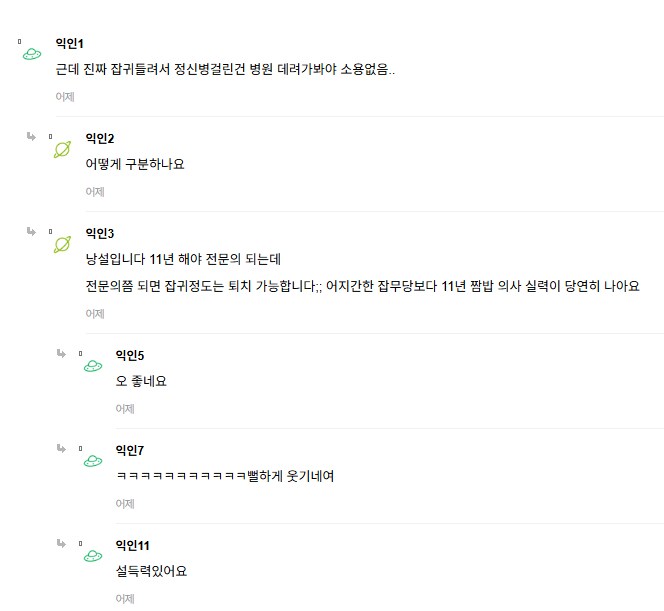Click the comment text '어떻게 구분하나요'
The image size is (664, 611).
click(x=135, y=164)
